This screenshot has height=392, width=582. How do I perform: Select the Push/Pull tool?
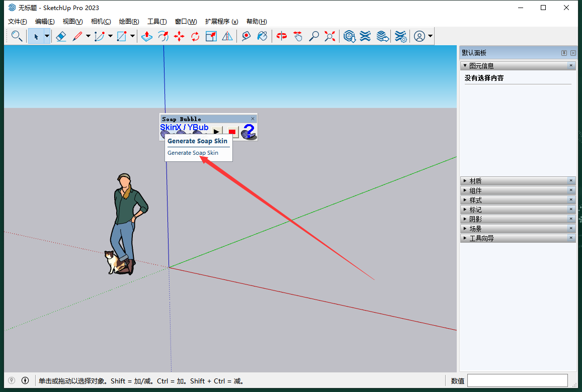tap(146, 36)
